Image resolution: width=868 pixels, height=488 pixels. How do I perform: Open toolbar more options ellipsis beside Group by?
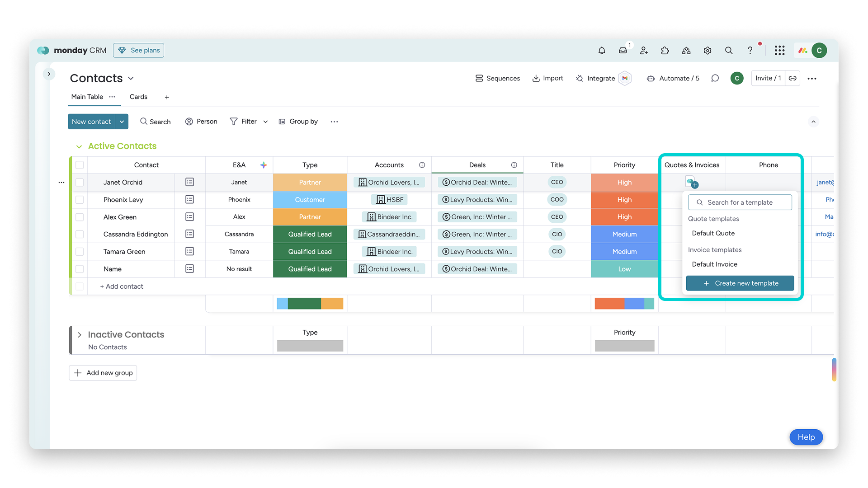(334, 122)
